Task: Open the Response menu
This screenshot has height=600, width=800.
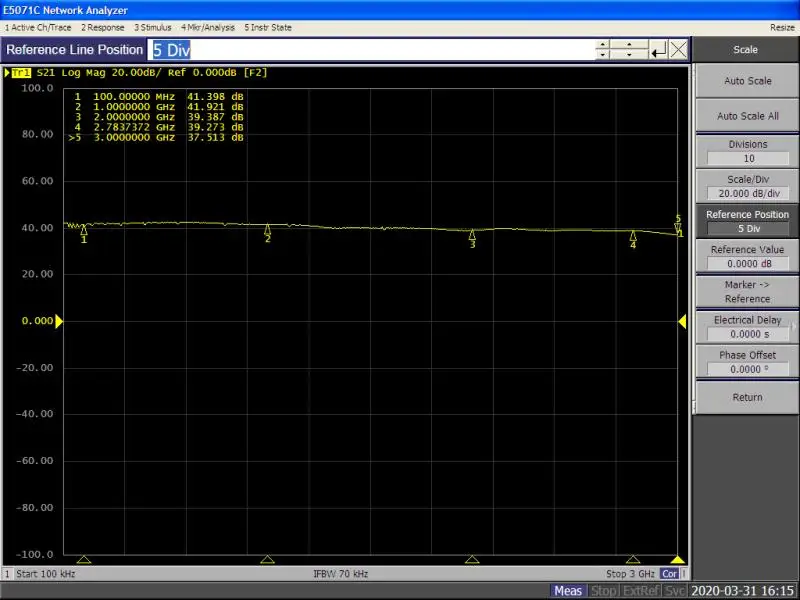Action: coord(103,27)
